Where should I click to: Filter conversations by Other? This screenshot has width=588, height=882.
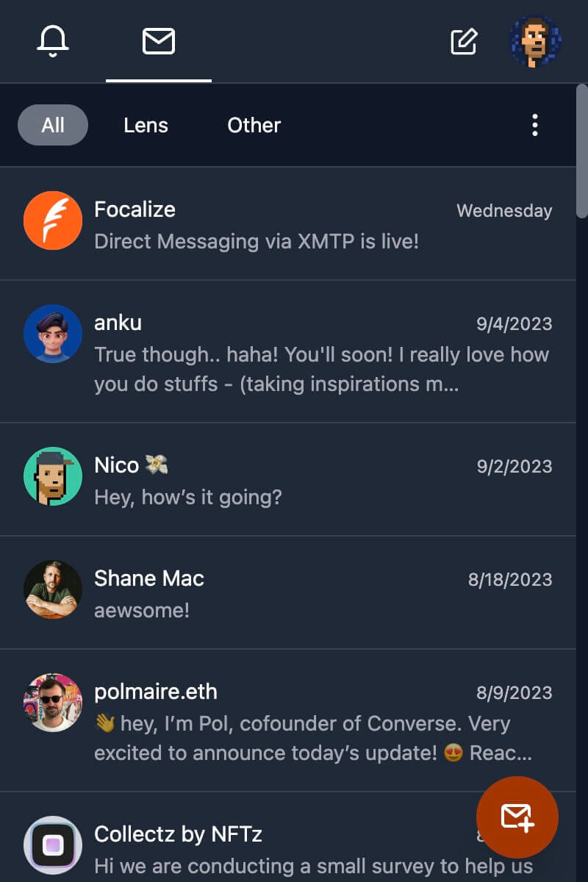tap(254, 125)
